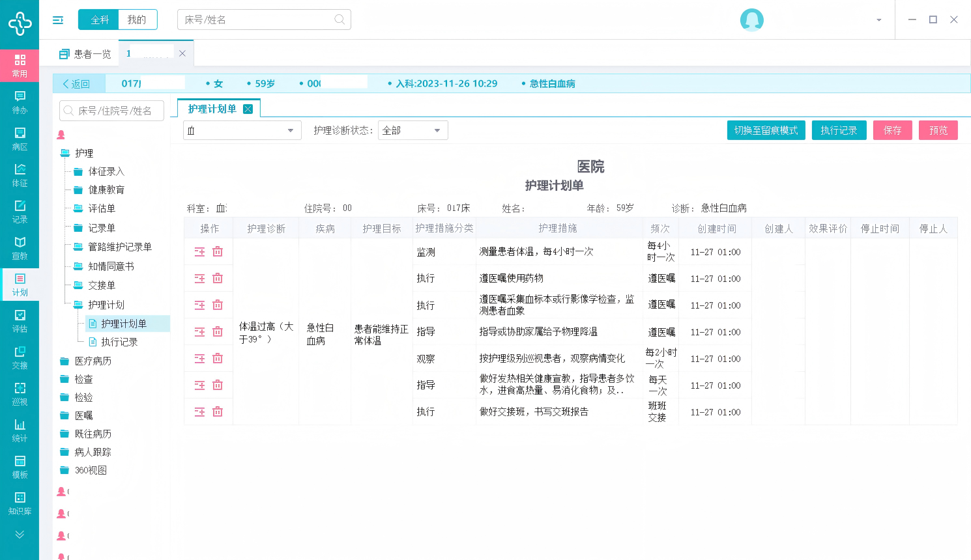Open the 待办 sidebar icon
This screenshot has width=971, height=560.
tap(20, 102)
